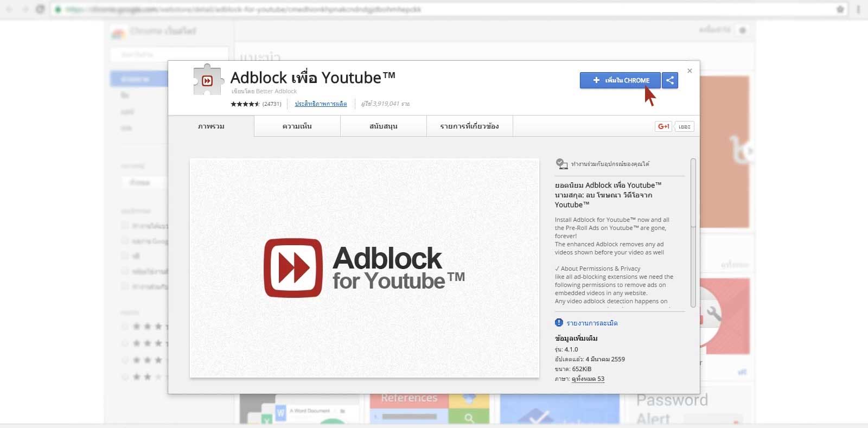Click the Adblock for Youtube preview image
The width and height of the screenshot is (868, 428).
365,268
